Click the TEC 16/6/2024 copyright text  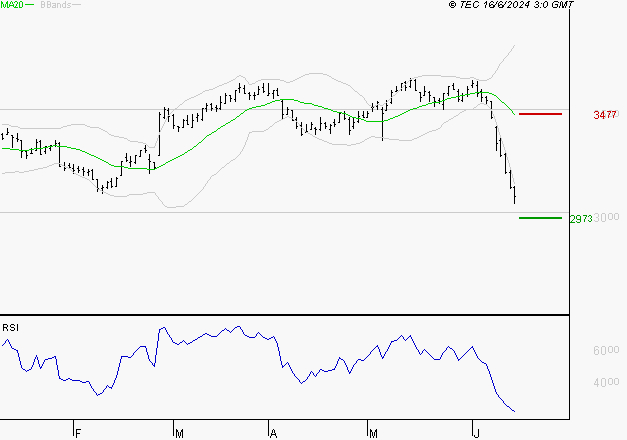pos(511,5)
